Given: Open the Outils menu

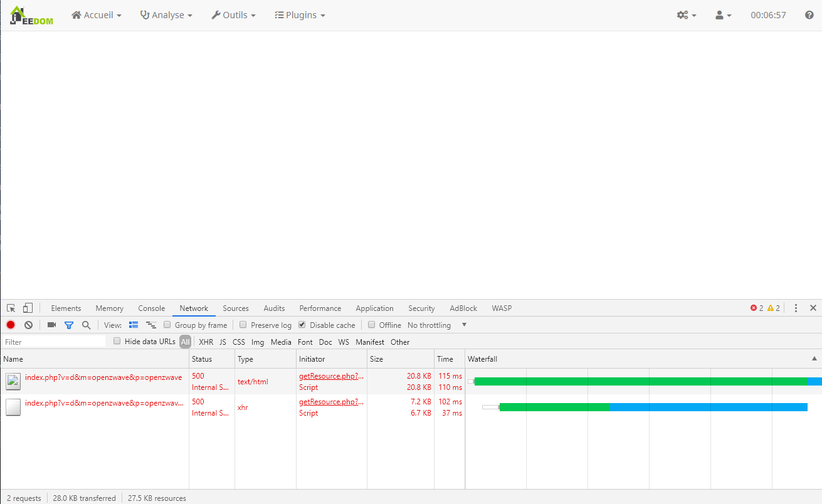Looking at the screenshot, I should click(x=233, y=15).
